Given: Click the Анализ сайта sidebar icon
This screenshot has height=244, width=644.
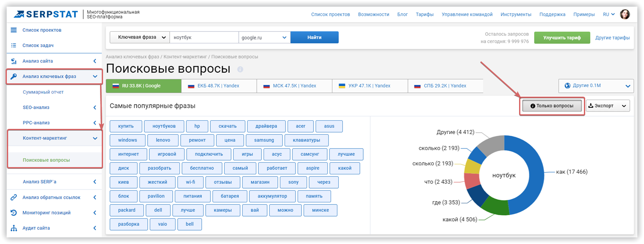Looking at the screenshot, I should 14,61.
